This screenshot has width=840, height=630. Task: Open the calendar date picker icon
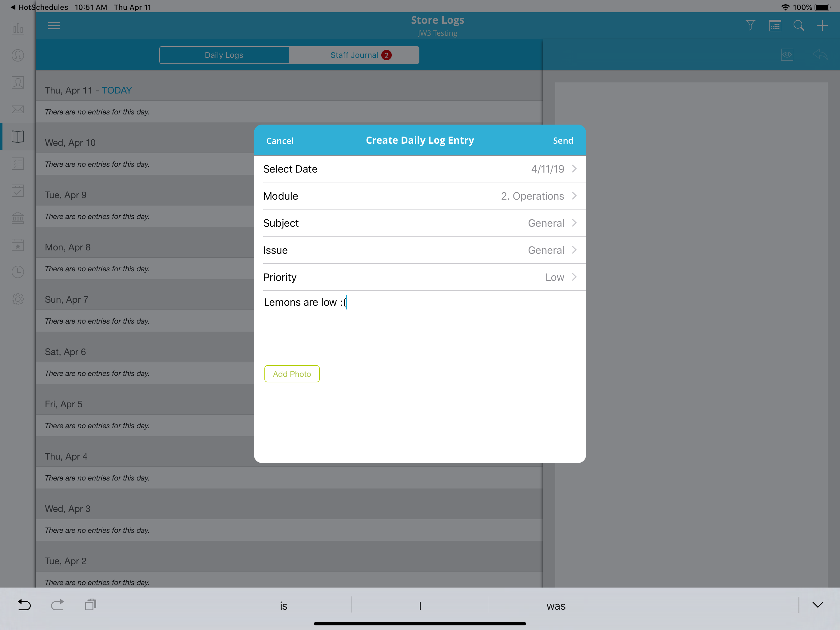pyautogui.click(x=775, y=26)
